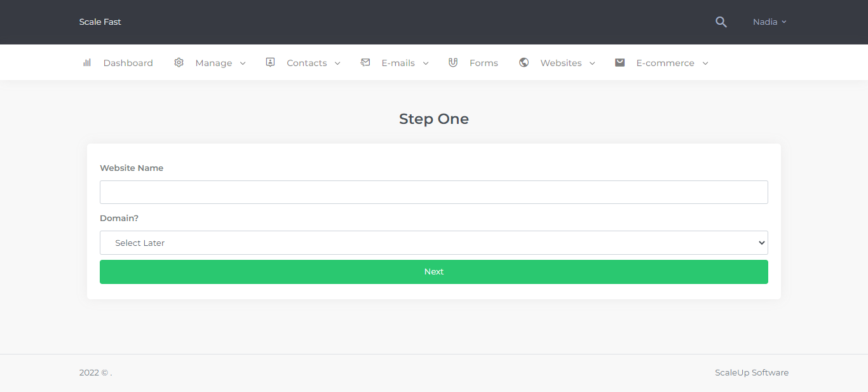Click the '2022 ©' footer text
This screenshot has width=868, height=392.
[94, 373]
